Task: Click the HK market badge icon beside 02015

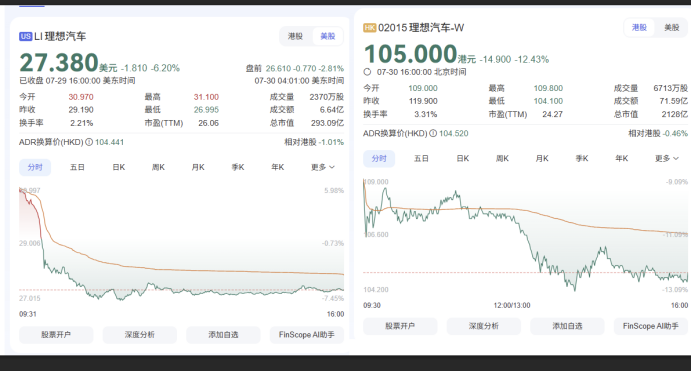Action: [369, 28]
